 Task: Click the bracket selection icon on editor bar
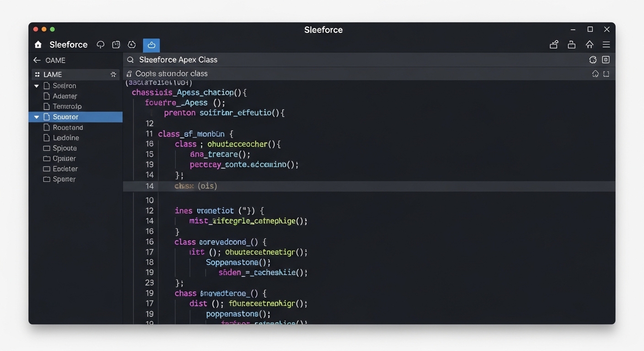click(x=606, y=73)
